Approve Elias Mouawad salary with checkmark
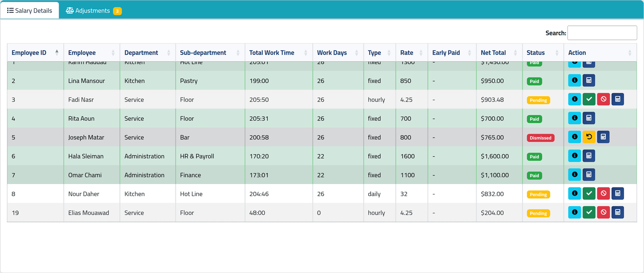This screenshot has width=644, height=273. (x=589, y=212)
